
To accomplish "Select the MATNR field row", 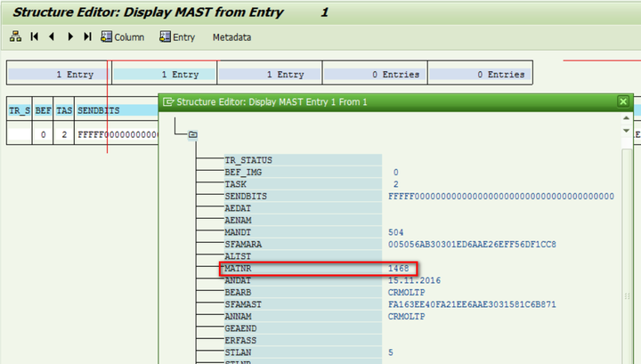I will [303, 269].
